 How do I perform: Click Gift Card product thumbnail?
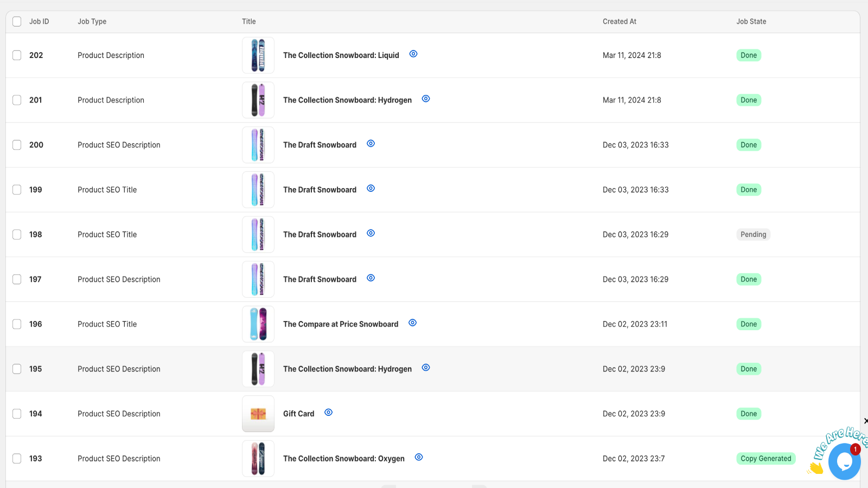pyautogui.click(x=258, y=414)
